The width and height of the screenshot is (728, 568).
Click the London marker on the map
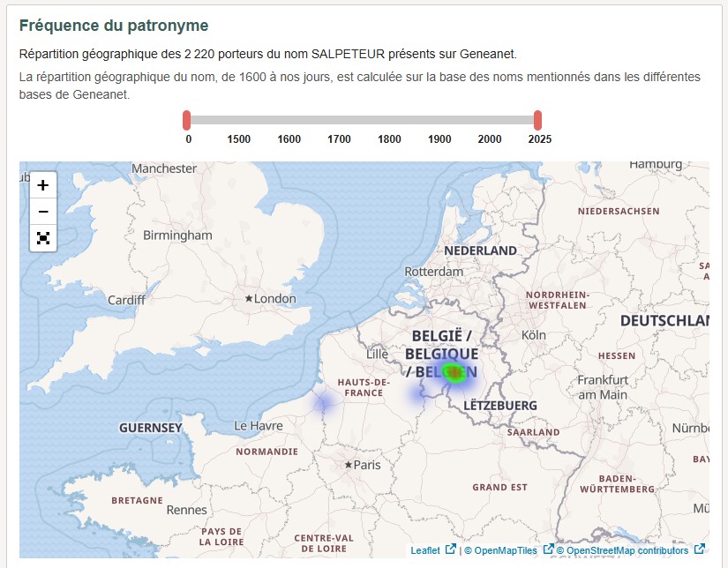247,298
